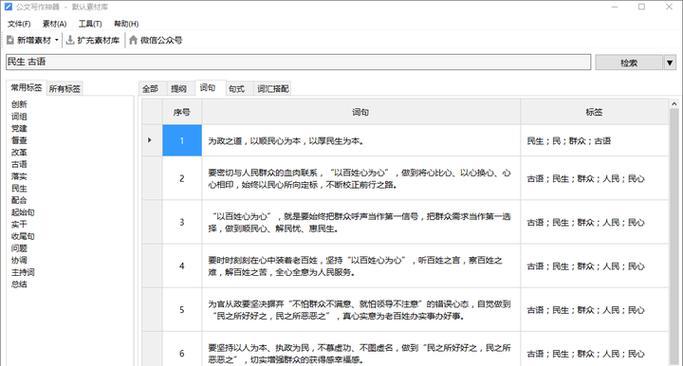Switch to the 常用标签 tab
683x366 pixels.
[x=27, y=88]
